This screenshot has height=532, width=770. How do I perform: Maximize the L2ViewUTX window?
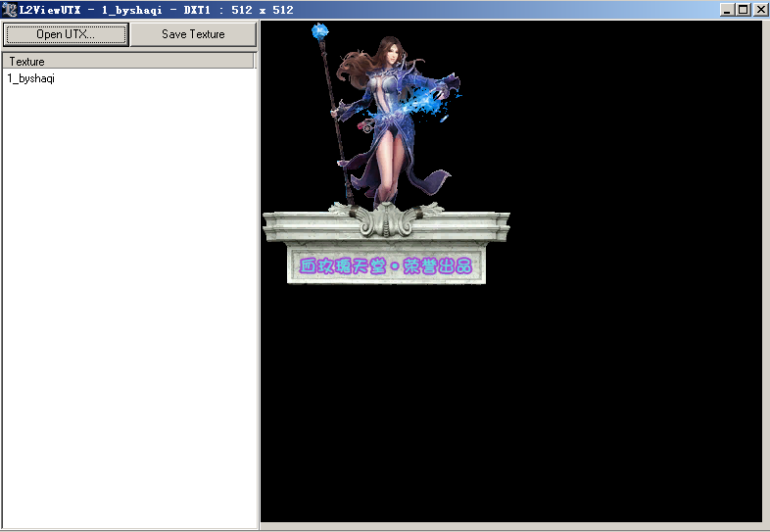(743, 10)
